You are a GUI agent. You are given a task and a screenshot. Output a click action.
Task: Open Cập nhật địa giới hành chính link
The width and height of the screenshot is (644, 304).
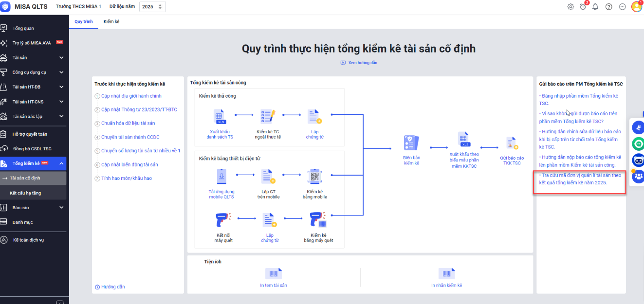pyautogui.click(x=131, y=96)
